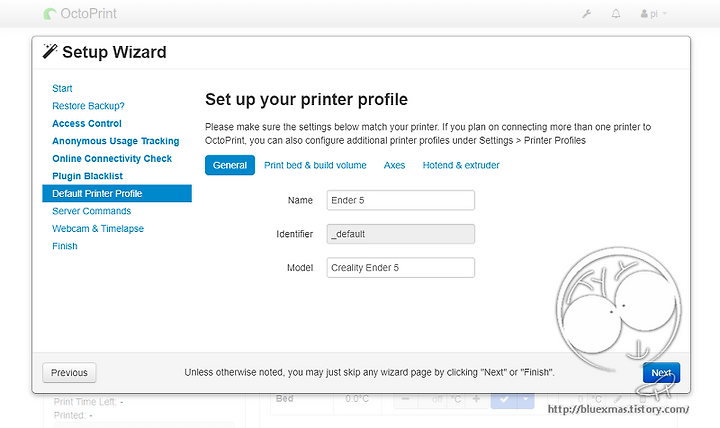Select Default Printer Profile step
This screenshot has width=720, height=428.
(x=117, y=193)
